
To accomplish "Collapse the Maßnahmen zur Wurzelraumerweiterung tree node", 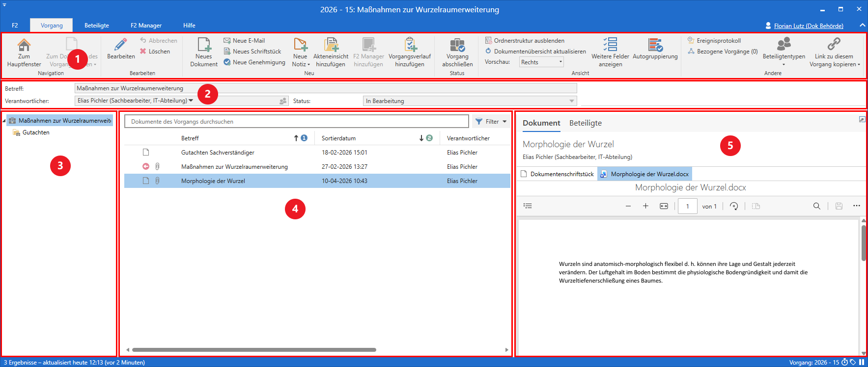I will tap(4, 121).
